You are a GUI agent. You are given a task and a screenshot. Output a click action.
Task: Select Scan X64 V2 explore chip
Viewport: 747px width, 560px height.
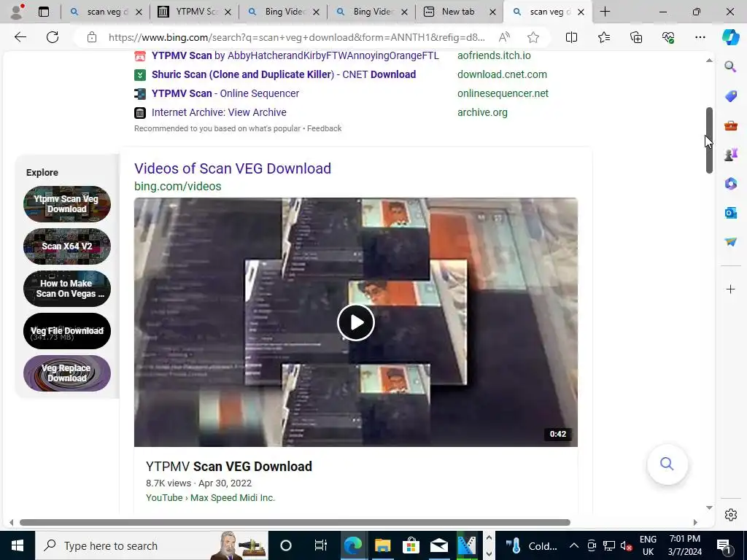coord(66,246)
